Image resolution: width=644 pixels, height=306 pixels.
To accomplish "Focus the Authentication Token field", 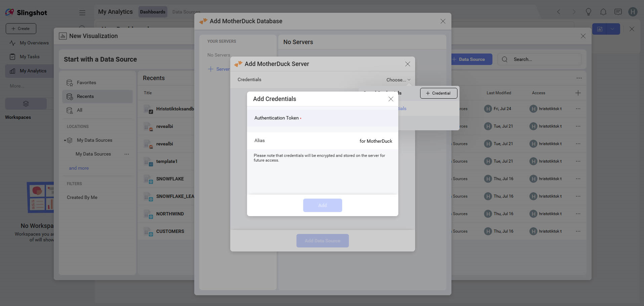I will (x=323, y=118).
